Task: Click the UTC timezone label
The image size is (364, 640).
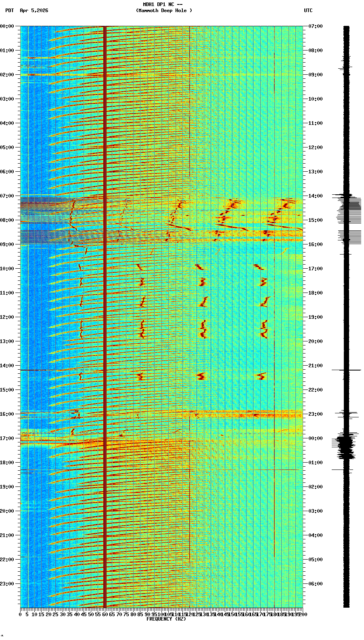Action: click(x=308, y=11)
